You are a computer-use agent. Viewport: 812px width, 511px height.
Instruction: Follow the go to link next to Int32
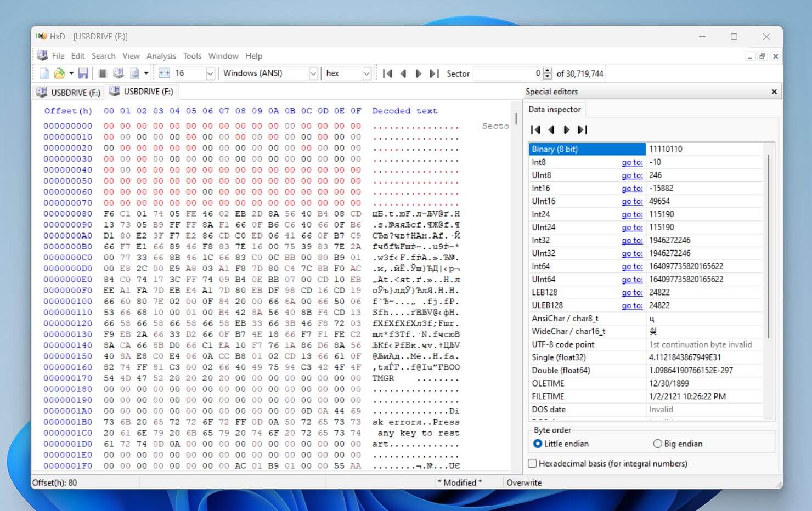(631, 240)
